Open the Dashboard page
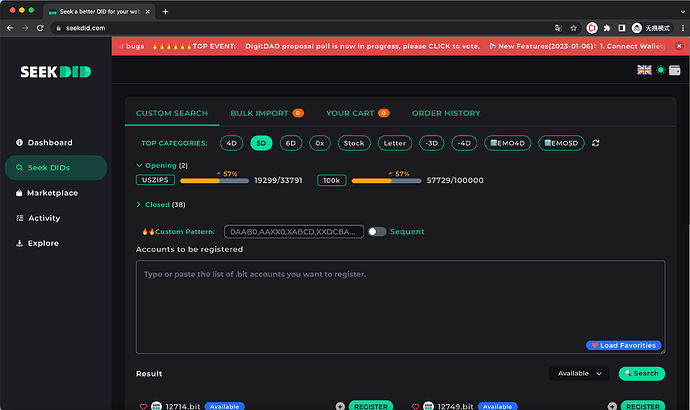Screen dimensions: 690x410 tap(44, 143)
